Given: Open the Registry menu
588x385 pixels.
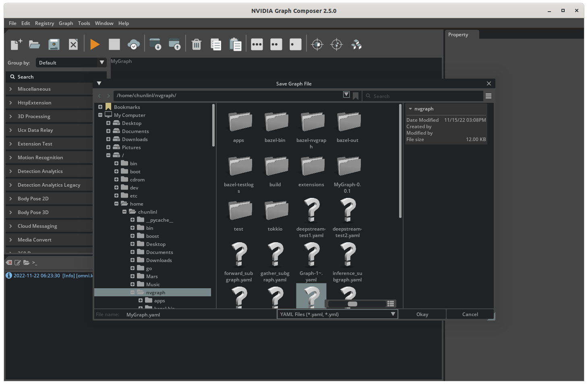Looking at the screenshot, I should [44, 23].
